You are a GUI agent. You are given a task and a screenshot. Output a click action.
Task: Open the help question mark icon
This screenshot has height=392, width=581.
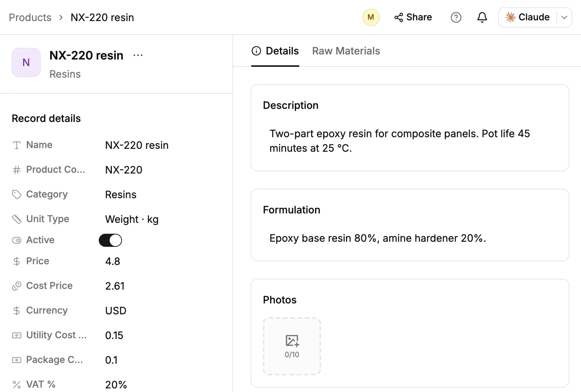(x=456, y=17)
